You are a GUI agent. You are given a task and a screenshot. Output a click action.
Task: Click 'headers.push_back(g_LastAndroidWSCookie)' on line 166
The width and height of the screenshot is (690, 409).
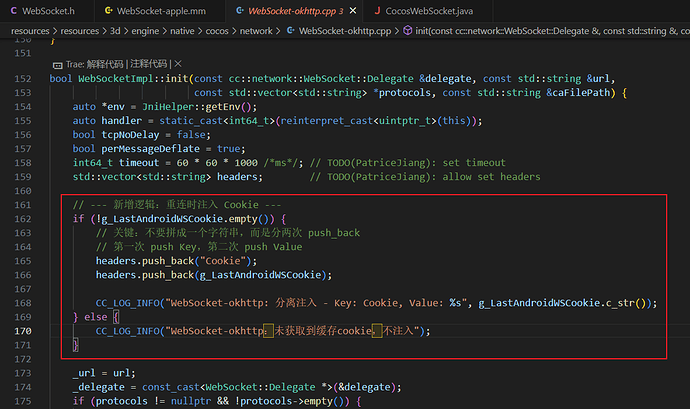pyautogui.click(x=211, y=275)
